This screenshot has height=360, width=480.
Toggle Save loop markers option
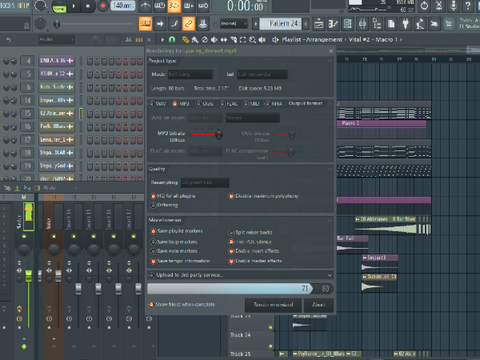click(x=153, y=242)
